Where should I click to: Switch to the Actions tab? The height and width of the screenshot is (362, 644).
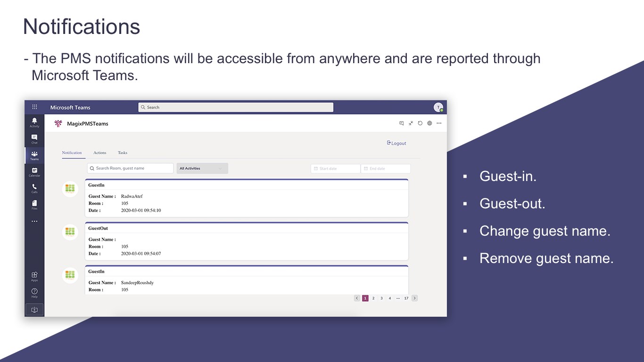point(100,153)
